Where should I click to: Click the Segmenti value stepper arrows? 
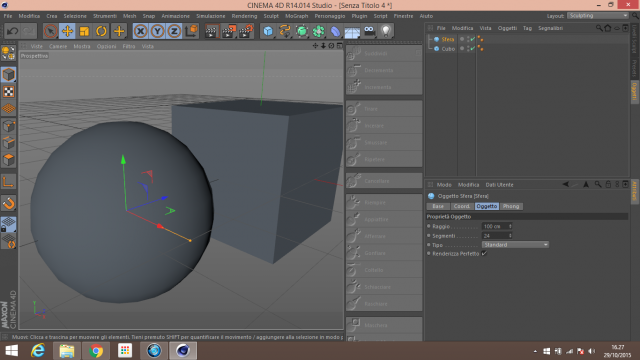tap(510, 236)
